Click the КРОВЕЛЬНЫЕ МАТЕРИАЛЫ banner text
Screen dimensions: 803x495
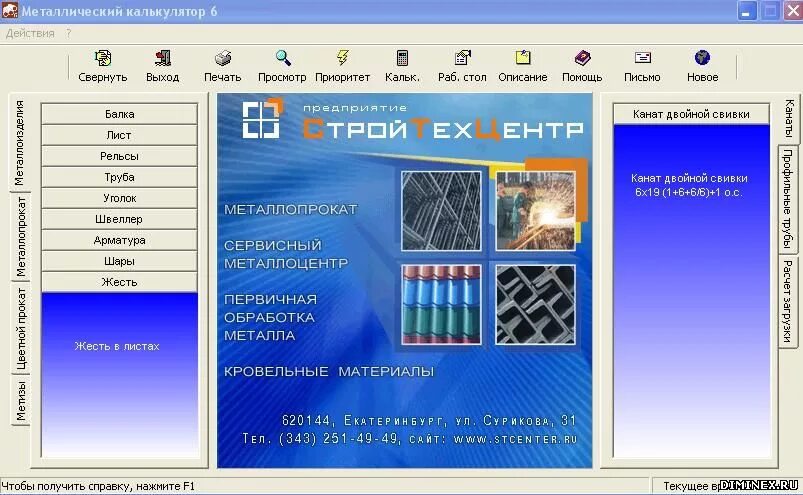[329, 372]
